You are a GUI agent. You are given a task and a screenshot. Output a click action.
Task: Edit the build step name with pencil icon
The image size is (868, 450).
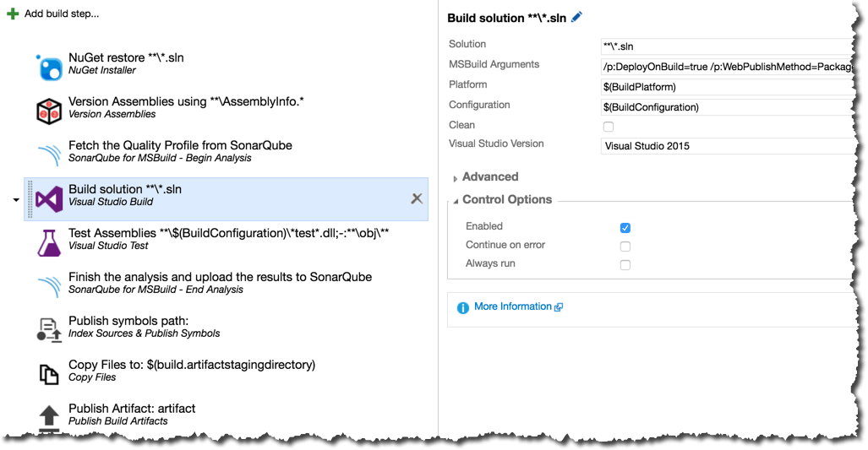[576, 17]
